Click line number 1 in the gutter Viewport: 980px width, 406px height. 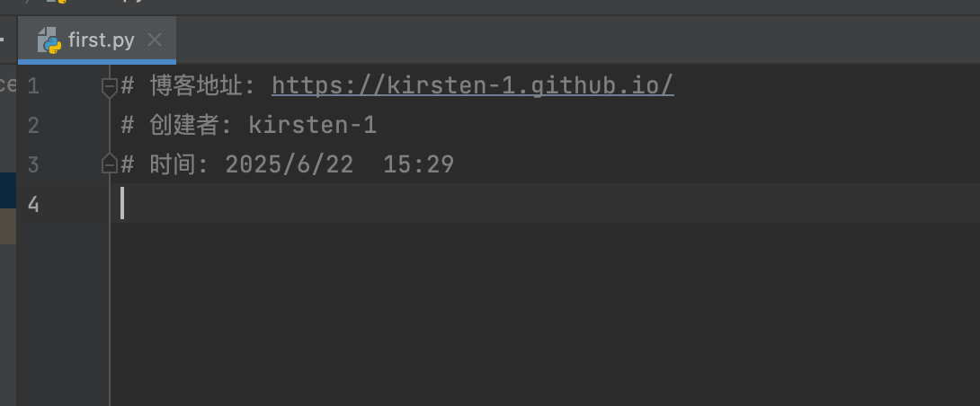[33, 86]
